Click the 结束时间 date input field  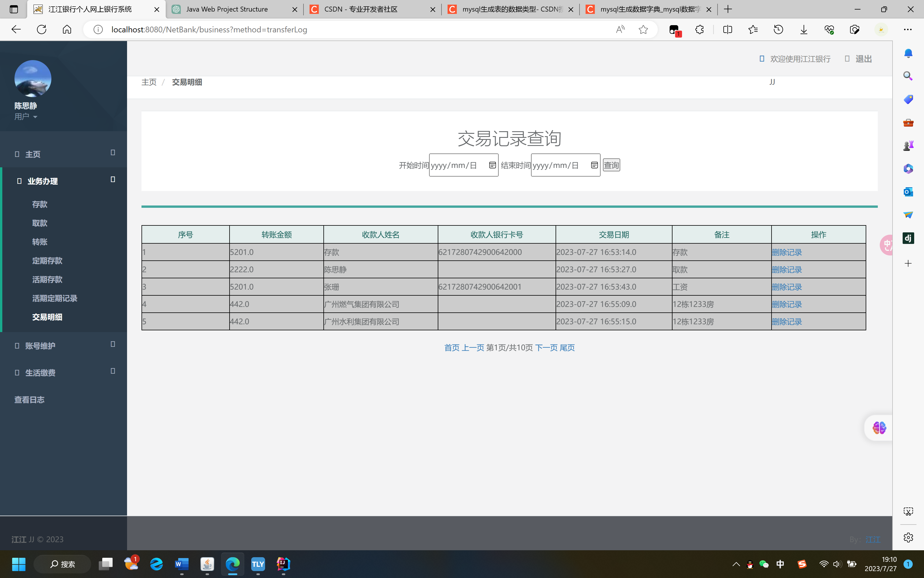point(565,165)
